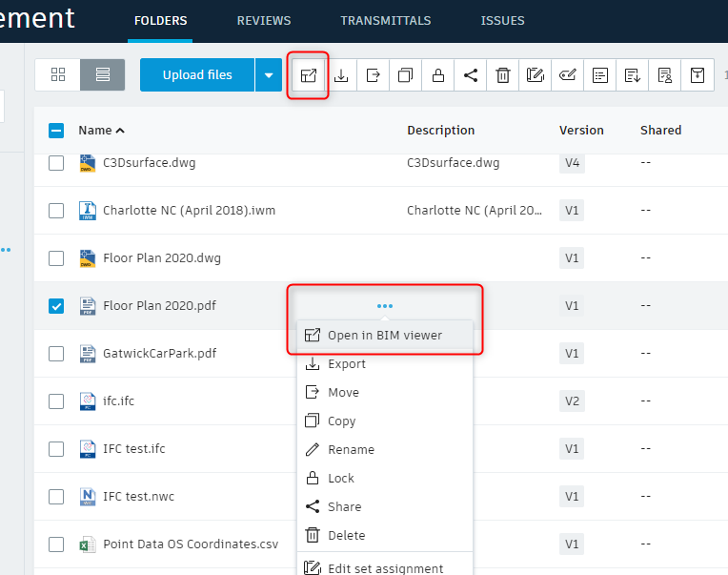This screenshot has height=575, width=728.
Task: Click the Share toolbar icon
Action: point(471,75)
